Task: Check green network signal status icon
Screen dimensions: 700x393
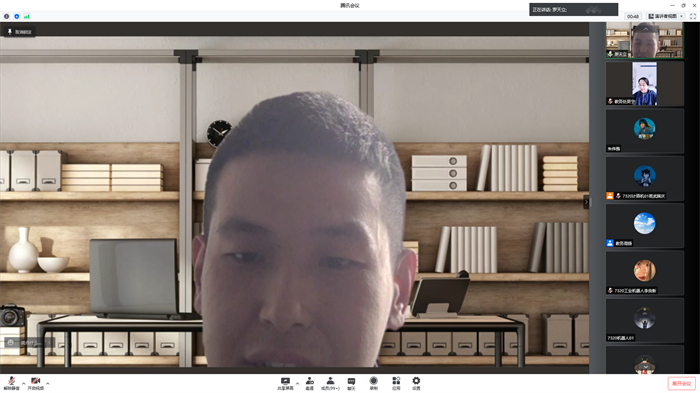Action: [x=27, y=17]
